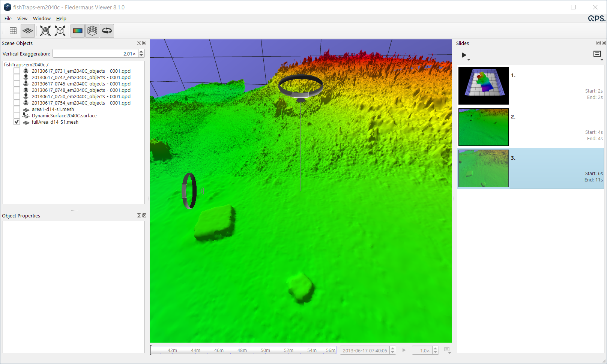Close the Object Properties panel
The image size is (607, 364).
[144, 216]
